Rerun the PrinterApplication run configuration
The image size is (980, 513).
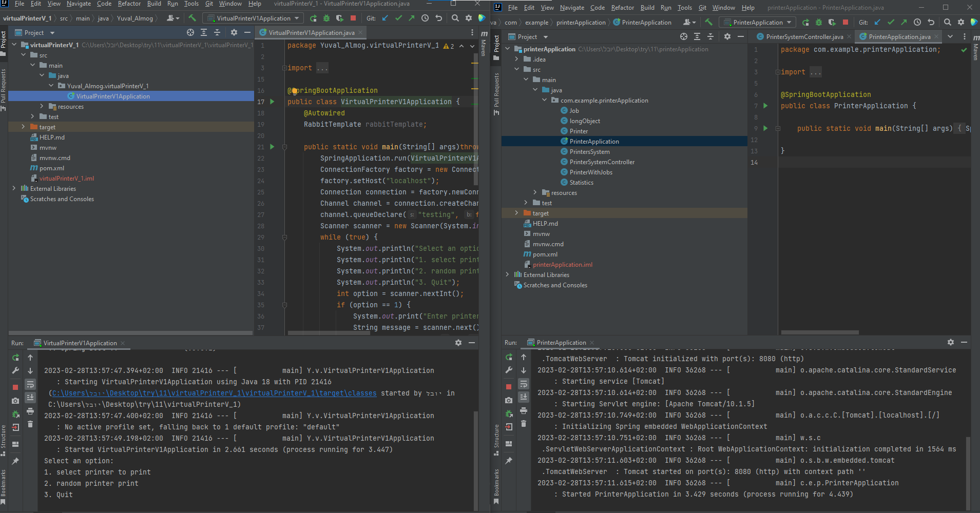point(509,357)
